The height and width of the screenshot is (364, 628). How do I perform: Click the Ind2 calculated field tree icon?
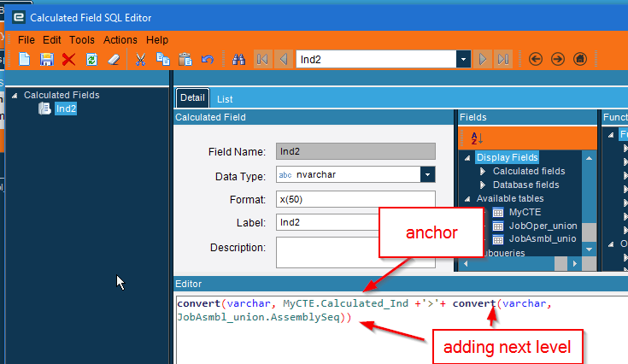[x=44, y=109]
